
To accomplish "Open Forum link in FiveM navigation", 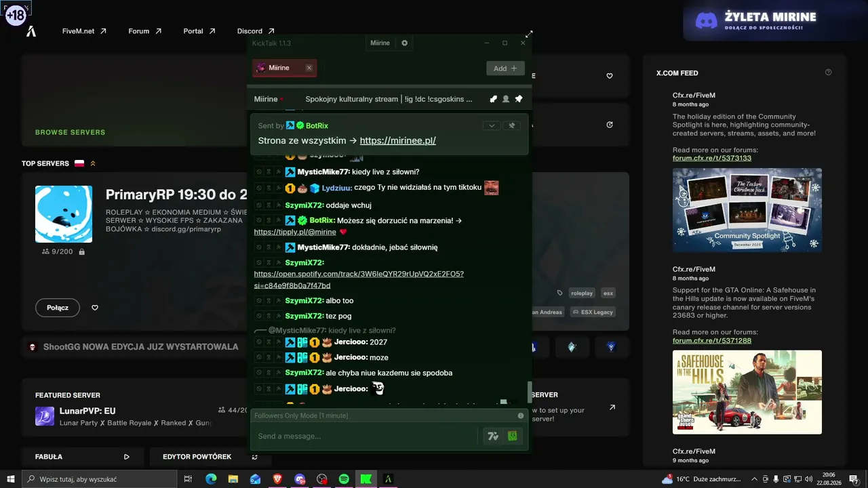I will (x=144, y=31).
